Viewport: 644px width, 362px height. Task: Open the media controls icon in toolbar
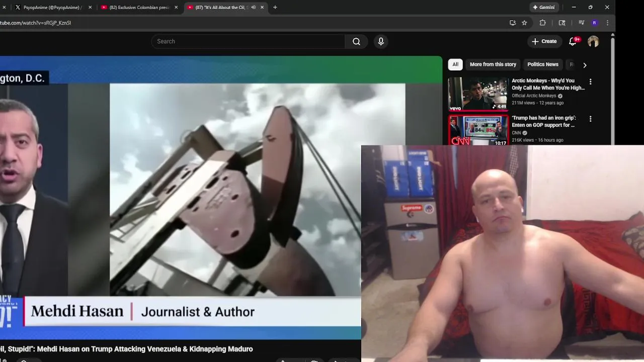pyautogui.click(x=581, y=23)
